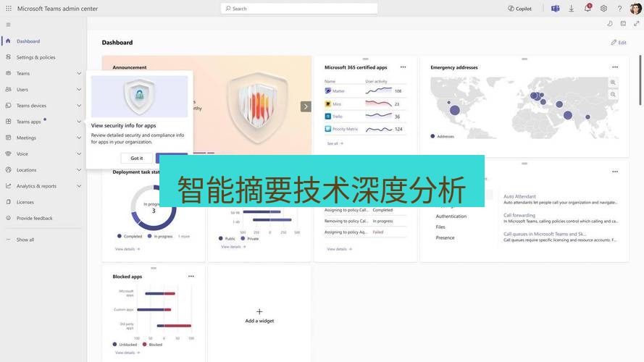Expand the Teams section chevron

pyautogui.click(x=79, y=73)
